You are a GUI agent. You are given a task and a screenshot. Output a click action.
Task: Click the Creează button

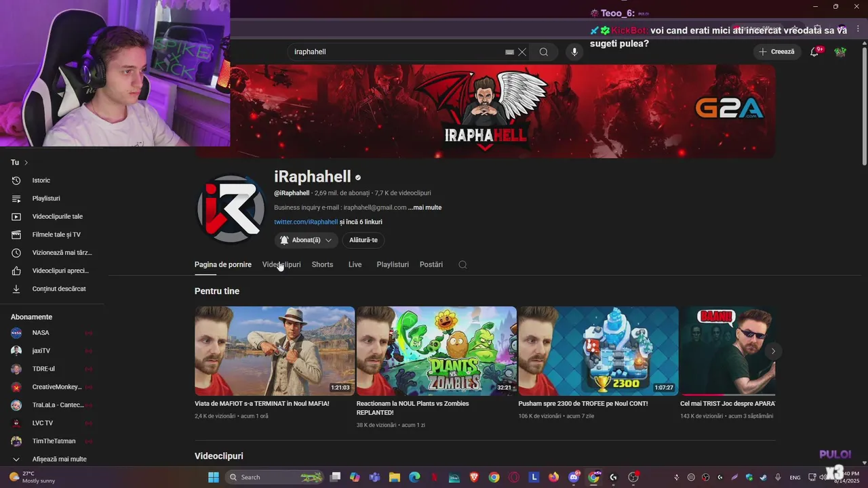(x=777, y=52)
